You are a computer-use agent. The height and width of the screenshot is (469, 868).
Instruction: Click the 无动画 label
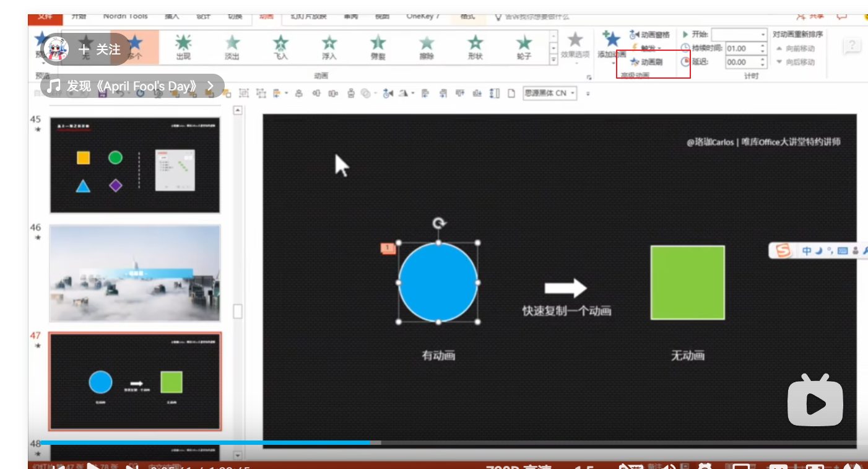pos(688,356)
